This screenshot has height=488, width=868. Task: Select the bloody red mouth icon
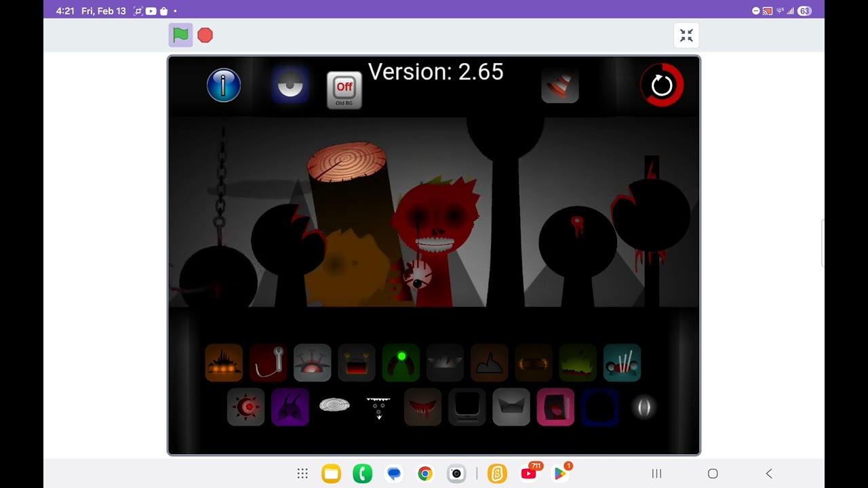(x=422, y=407)
